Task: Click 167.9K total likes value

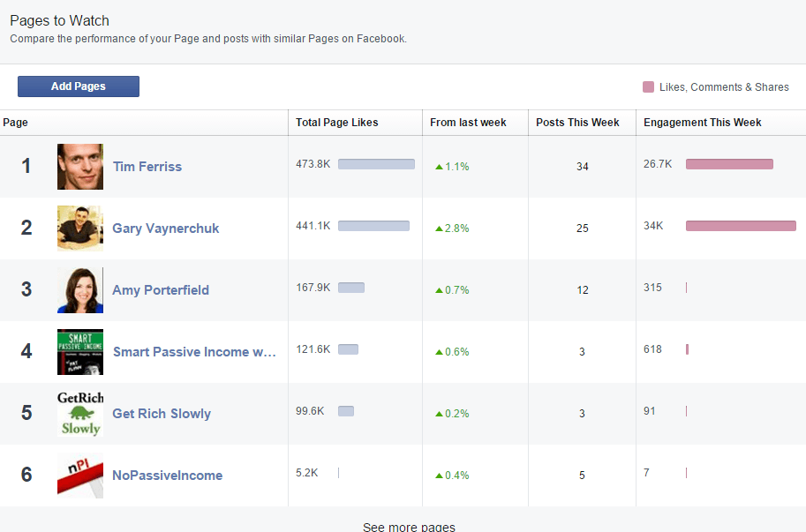Action: [313, 287]
